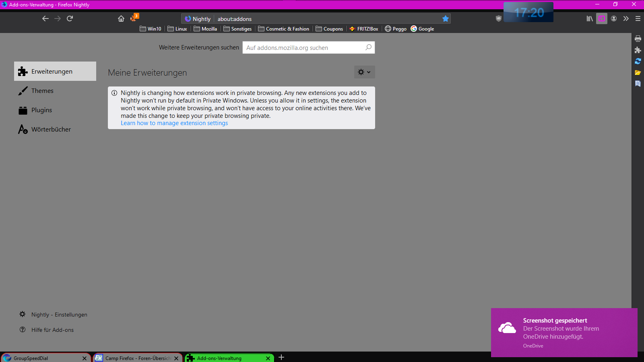Reload the current page
The image size is (644, 362).
click(x=70, y=19)
